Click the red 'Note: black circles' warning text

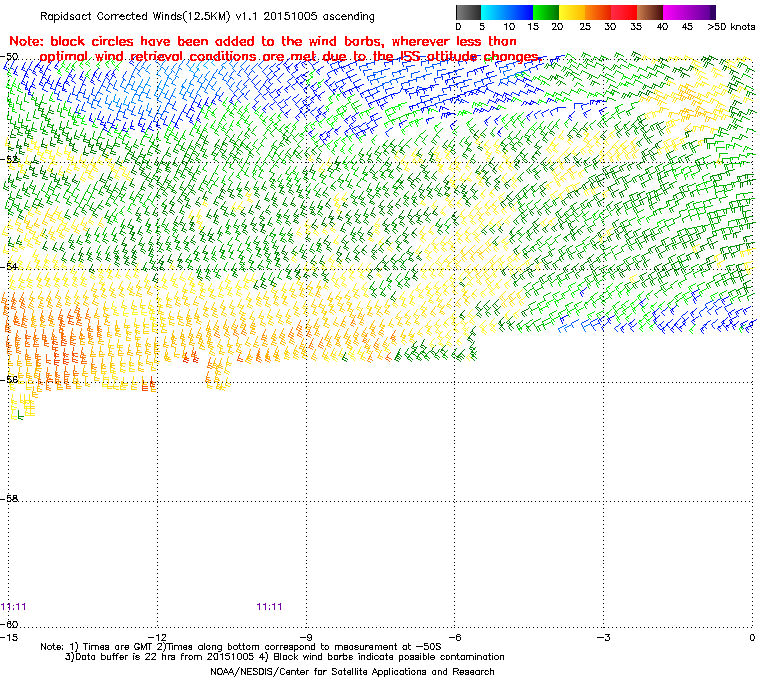click(x=263, y=41)
